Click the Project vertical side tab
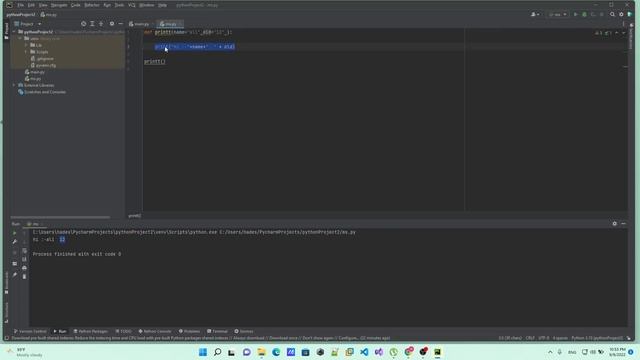 [x=7, y=31]
